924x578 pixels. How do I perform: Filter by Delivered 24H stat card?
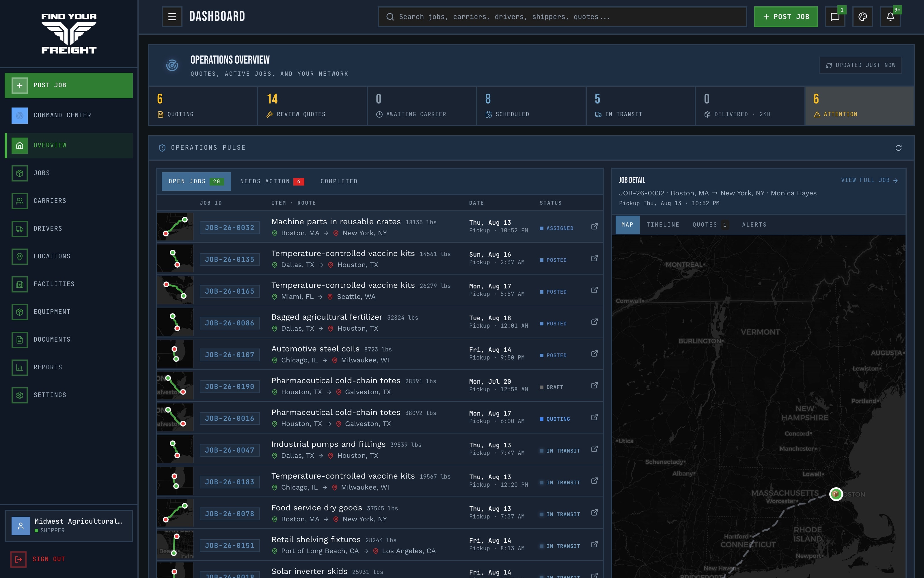(750, 106)
